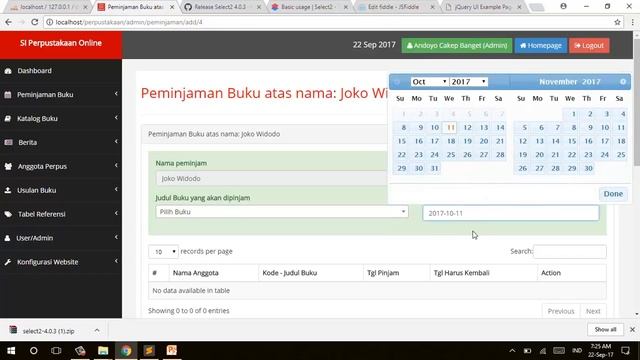The height and width of the screenshot is (360, 640).
Task: Open the records per page dropdown
Action: click(x=163, y=252)
